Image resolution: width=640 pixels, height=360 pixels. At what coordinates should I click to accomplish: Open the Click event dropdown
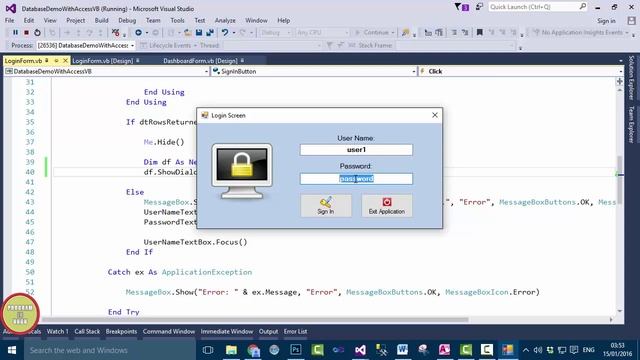click(x=621, y=71)
